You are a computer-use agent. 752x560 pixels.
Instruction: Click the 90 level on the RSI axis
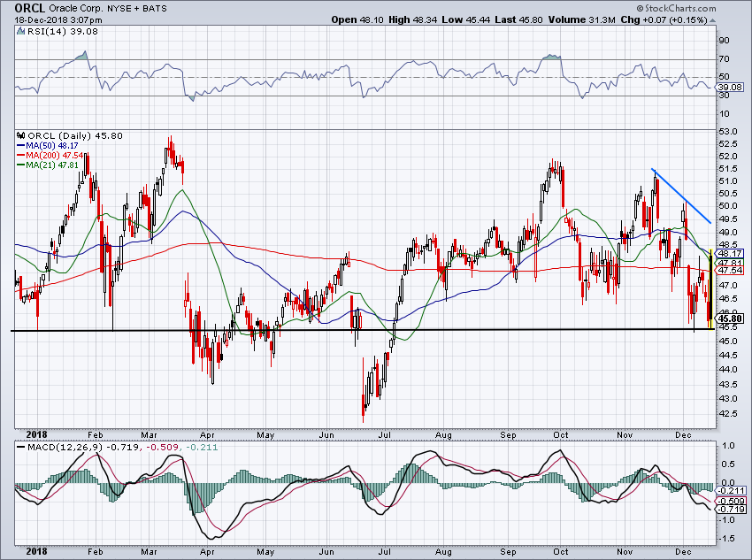(724, 41)
